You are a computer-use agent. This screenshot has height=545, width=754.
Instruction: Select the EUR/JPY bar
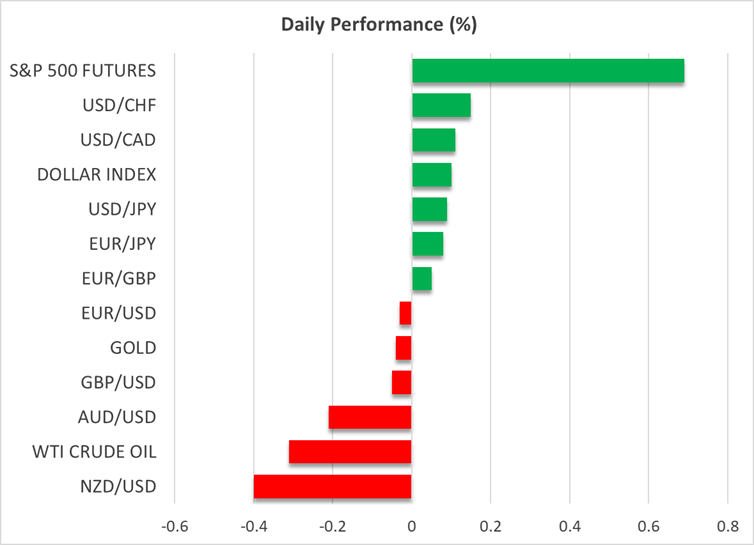pyautogui.click(x=427, y=244)
